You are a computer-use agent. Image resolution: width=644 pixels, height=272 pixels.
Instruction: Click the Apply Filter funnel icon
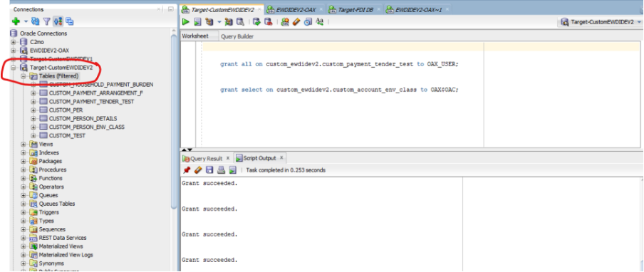coord(46,21)
